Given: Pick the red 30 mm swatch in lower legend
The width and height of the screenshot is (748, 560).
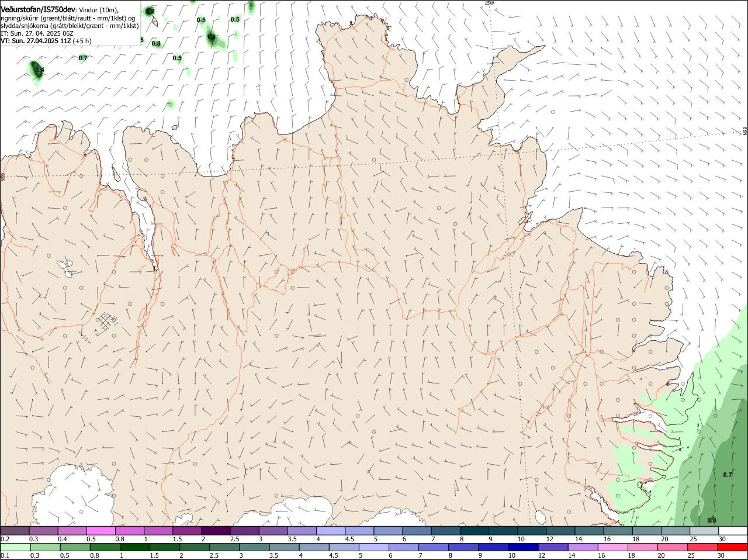Looking at the screenshot, I should pyautogui.click(x=733, y=547).
